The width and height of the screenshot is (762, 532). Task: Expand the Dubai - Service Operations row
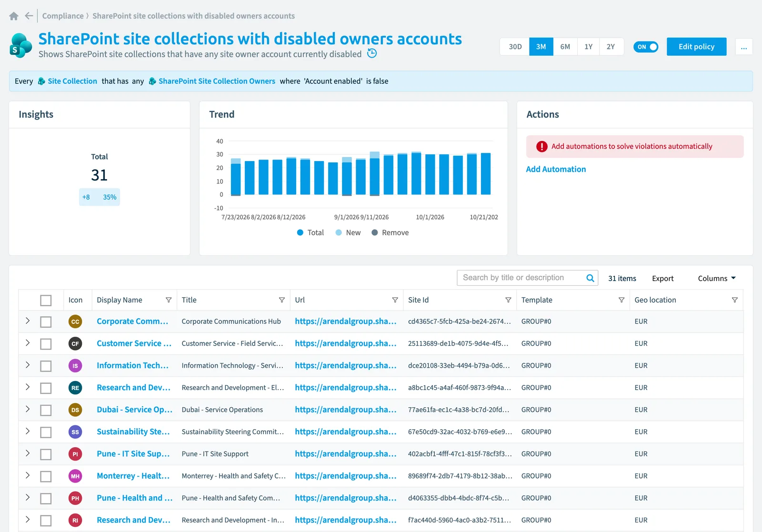[28, 409]
